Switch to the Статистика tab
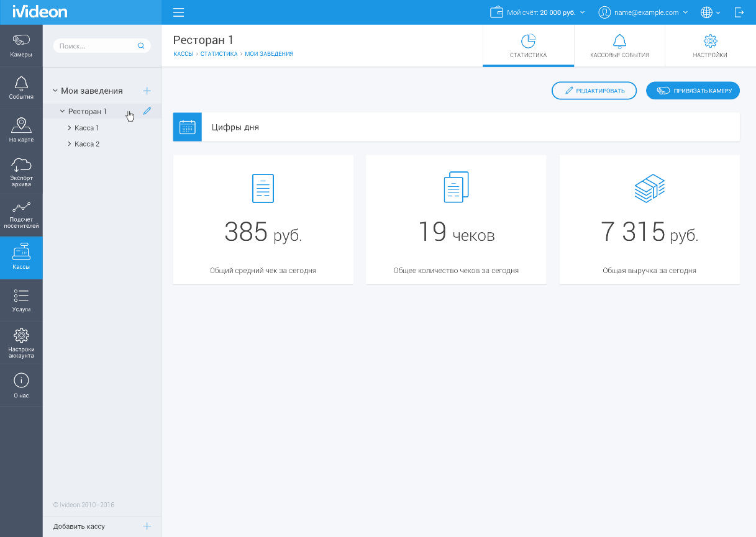The width and height of the screenshot is (756, 537). [x=529, y=46]
